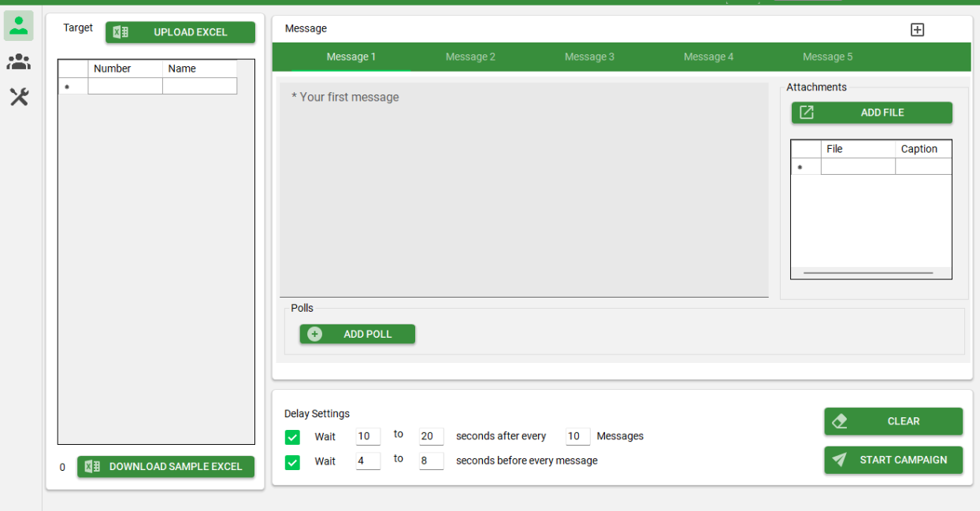Click the attach icon inside ADD FILE
The image size is (980, 511).
point(806,112)
